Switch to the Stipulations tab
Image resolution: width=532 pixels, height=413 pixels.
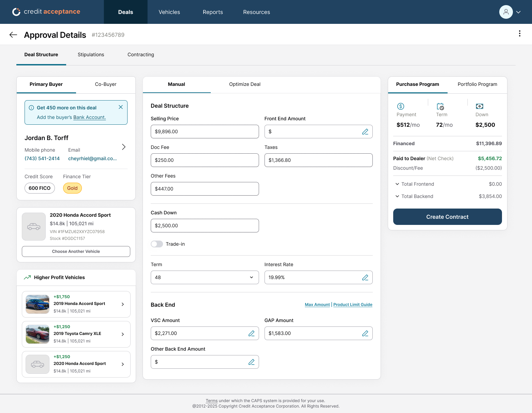(91, 55)
